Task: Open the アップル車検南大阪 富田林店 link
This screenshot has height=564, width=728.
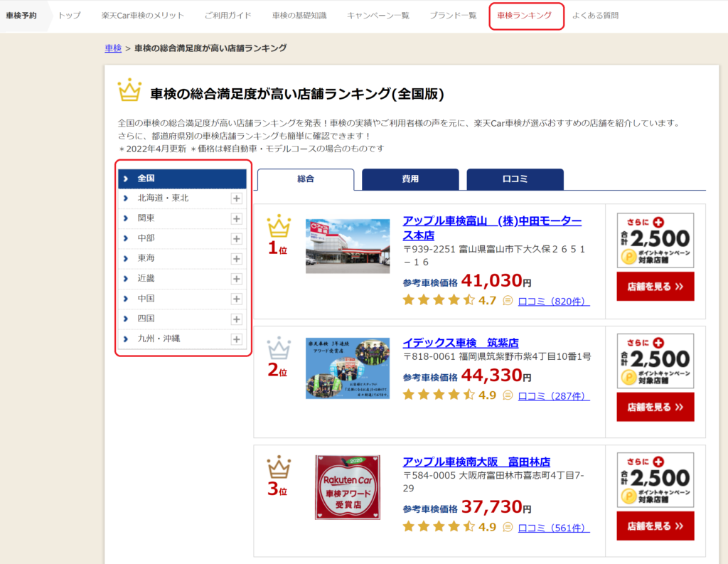Action: point(476,462)
